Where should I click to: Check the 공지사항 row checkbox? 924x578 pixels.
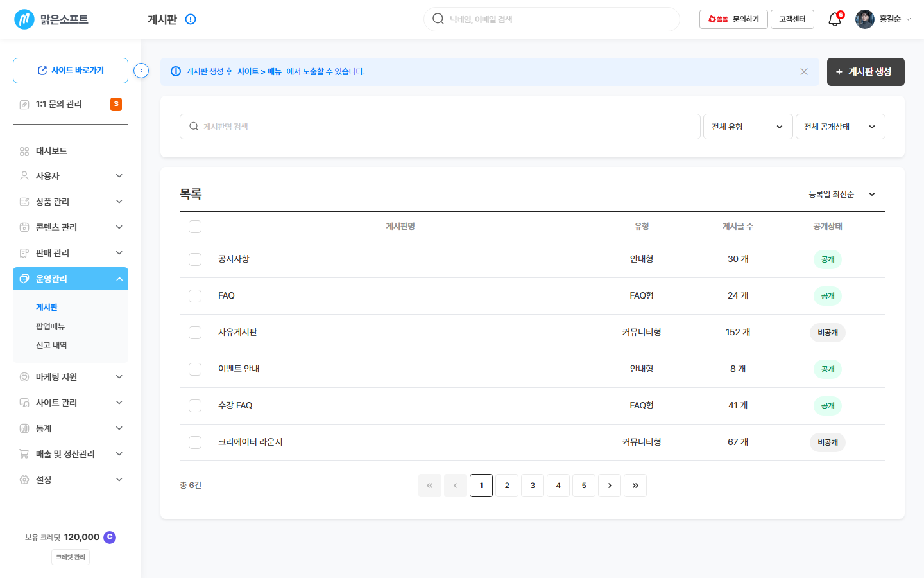pos(195,259)
